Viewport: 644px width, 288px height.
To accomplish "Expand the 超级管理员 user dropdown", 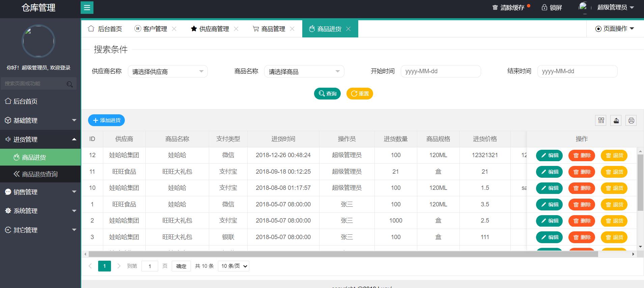I will coord(616,7).
